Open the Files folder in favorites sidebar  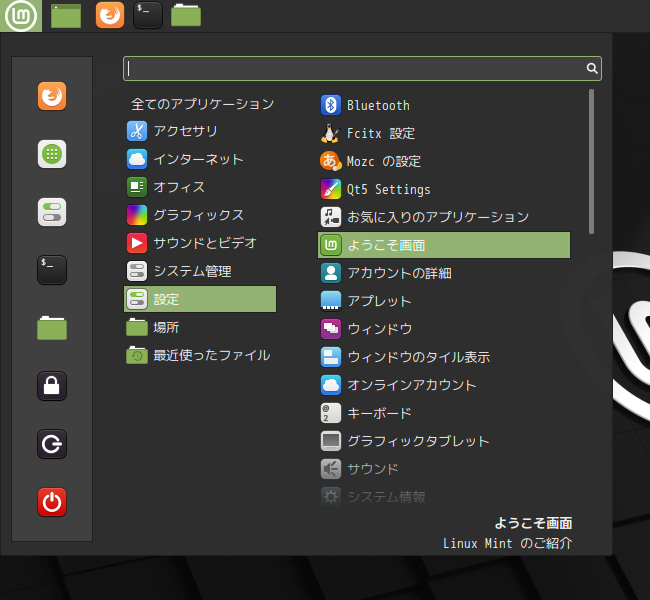click(52, 328)
